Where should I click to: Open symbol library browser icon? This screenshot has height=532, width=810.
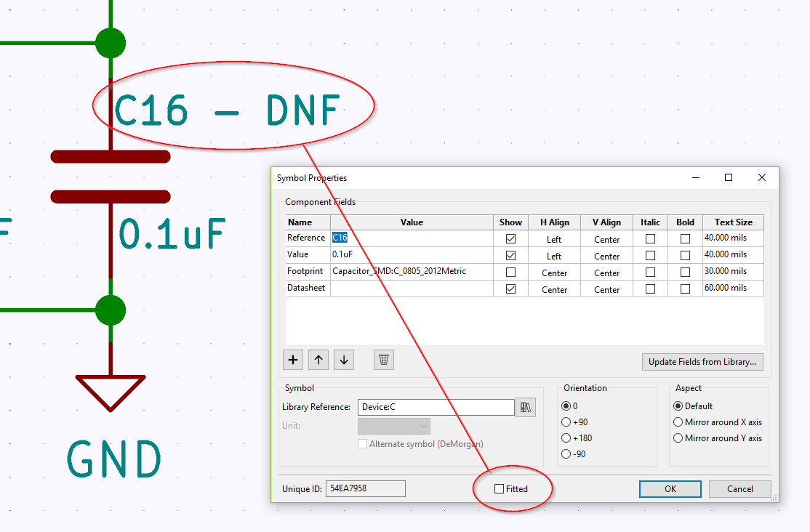525,407
